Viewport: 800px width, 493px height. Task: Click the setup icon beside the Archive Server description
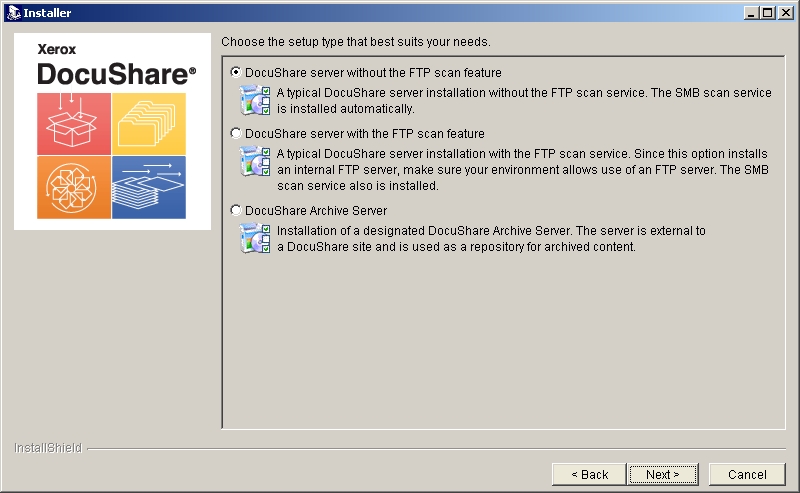(255, 238)
